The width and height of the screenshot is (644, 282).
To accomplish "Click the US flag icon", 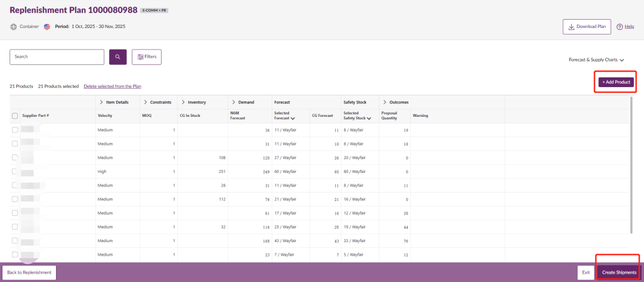I will pos(47,27).
